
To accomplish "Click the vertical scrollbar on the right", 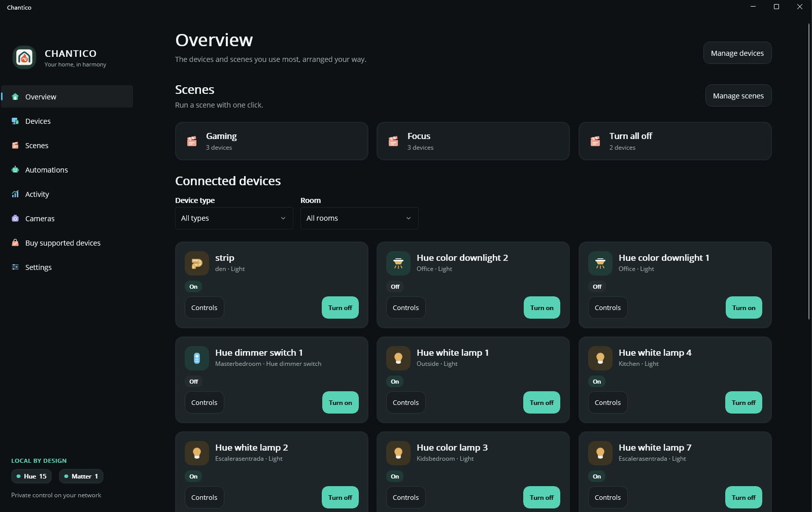I will coord(809,172).
